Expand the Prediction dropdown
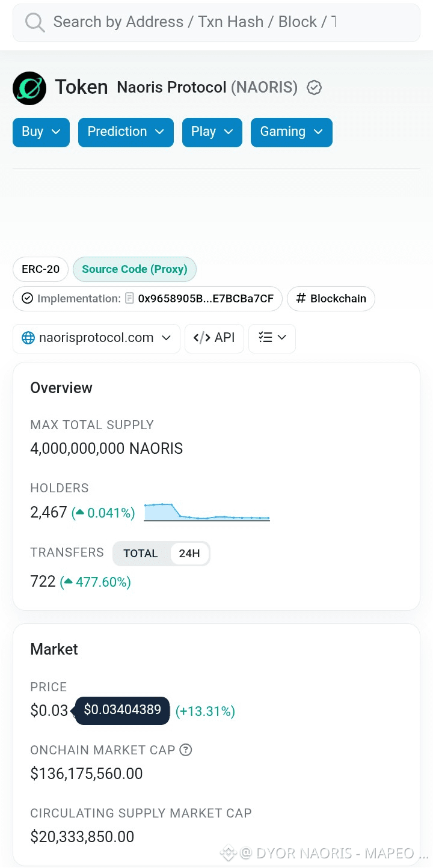 (126, 132)
